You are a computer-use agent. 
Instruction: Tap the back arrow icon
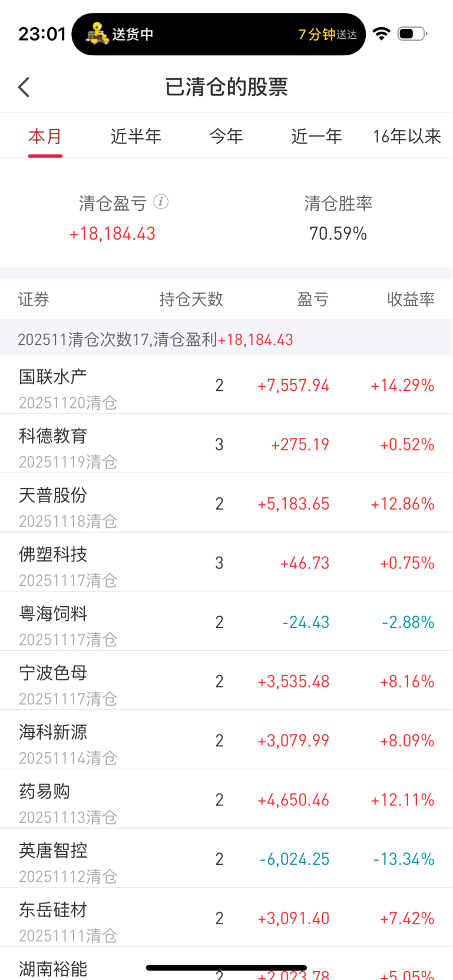[24, 87]
